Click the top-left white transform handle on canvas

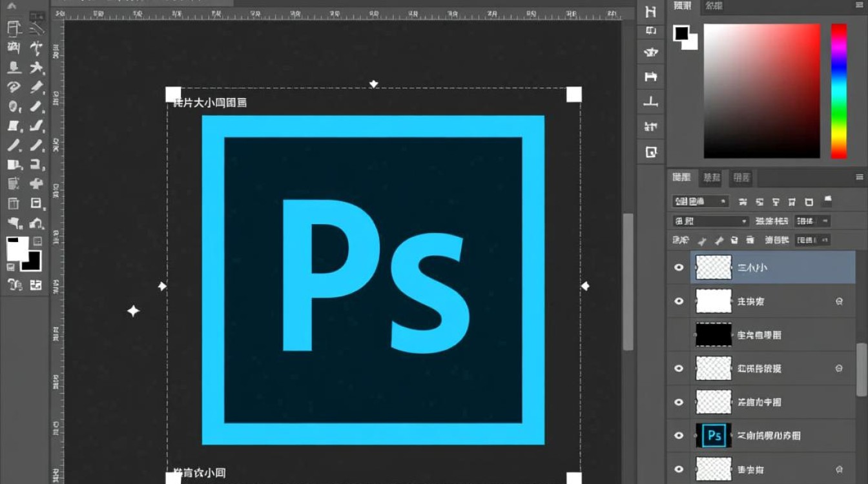pos(173,95)
